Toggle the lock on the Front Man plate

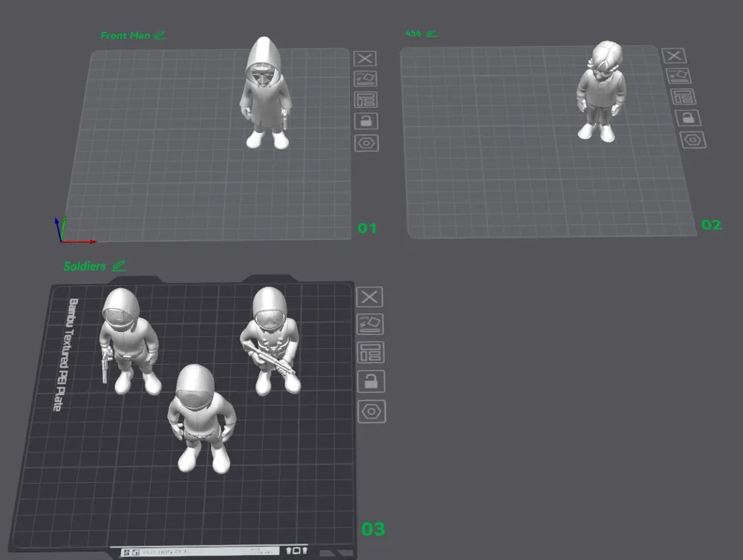(366, 121)
